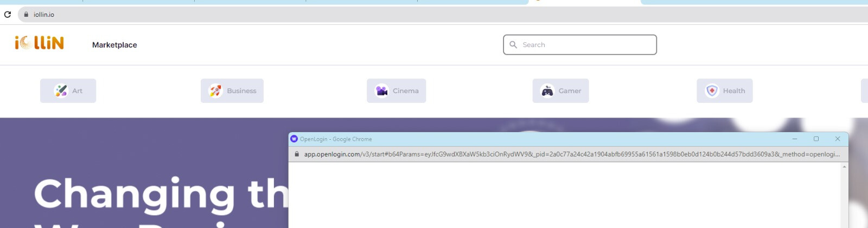868x228 pixels.
Task: Click the OpenLogin popup address URL
Action: [x=572, y=154]
